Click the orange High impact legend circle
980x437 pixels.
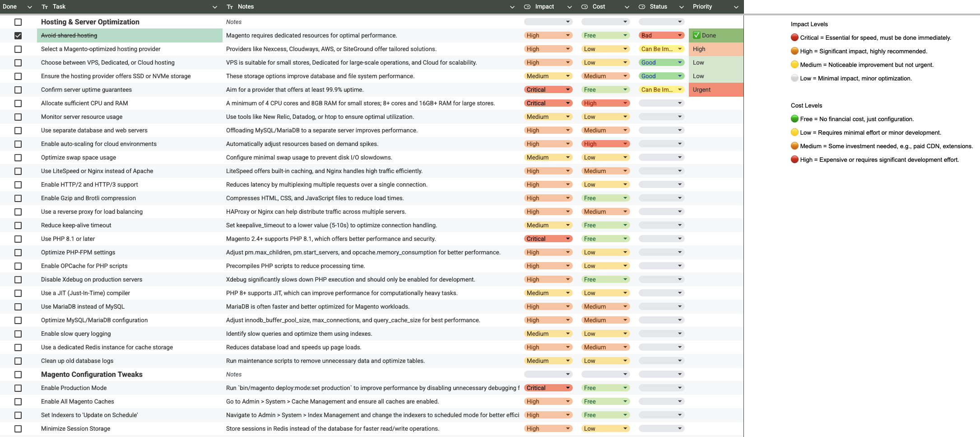(x=794, y=51)
